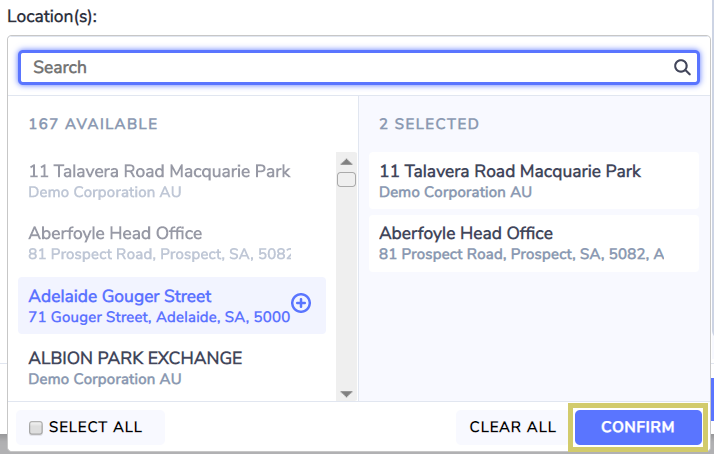Image resolution: width=716 pixels, height=456 pixels.
Task: Click the SELECT ALL label
Action: click(x=95, y=427)
